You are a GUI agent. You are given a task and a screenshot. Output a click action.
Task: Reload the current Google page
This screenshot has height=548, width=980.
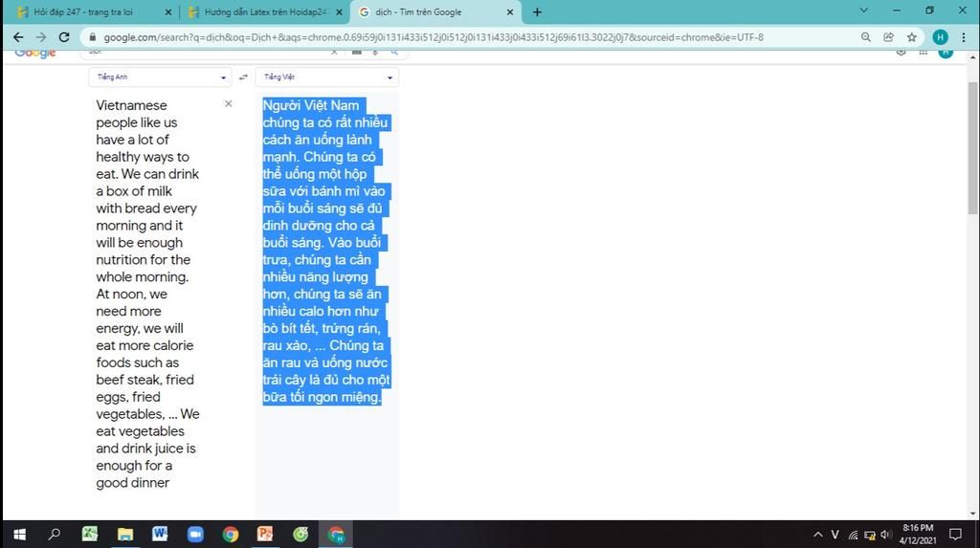click(64, 37)
